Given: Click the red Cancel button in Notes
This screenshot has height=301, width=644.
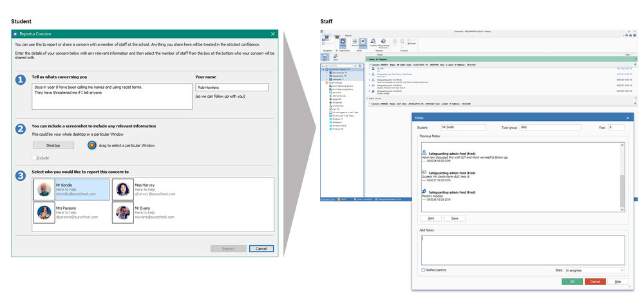Looking at the screenshot, I should [x=595, y=282].
